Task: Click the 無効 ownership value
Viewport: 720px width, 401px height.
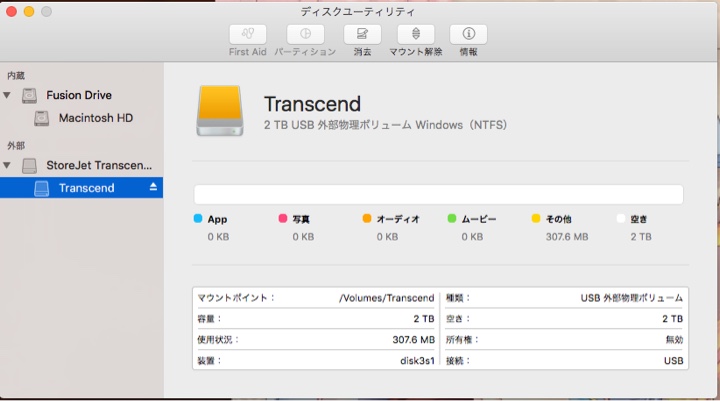Action: [x=675, y=340]
